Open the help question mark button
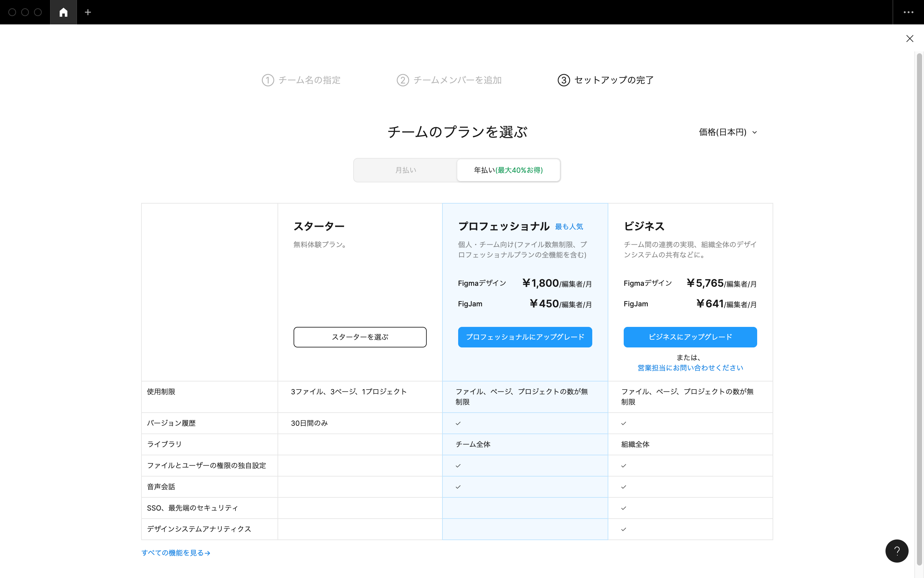This screenshot has height=578, width=924. [896, 551]
